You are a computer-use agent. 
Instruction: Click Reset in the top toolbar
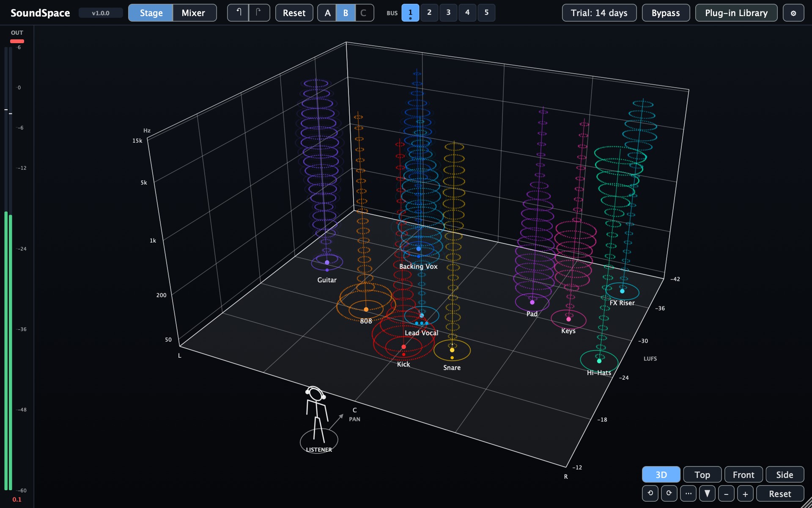click(x=294, y=13)
